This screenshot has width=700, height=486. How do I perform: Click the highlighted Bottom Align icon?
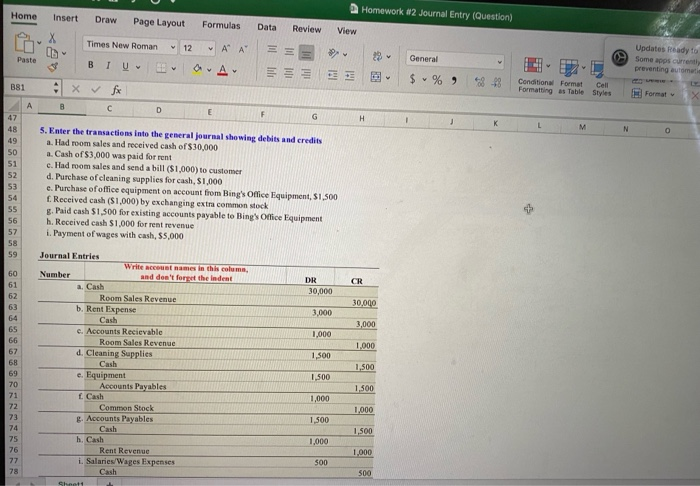(306, 53)
